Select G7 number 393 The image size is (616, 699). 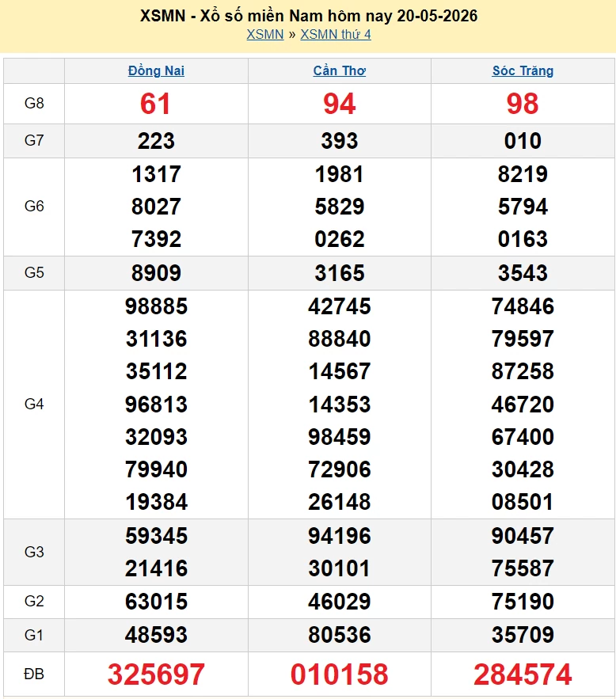click(x=340, y=141)
